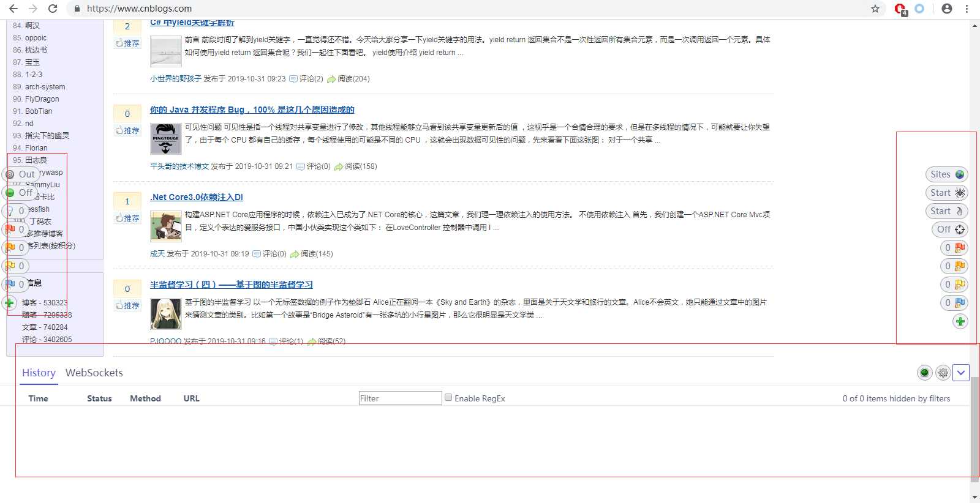Open blogger 'BobTian' in ranking list
The height and width of the screenshot is (503, 980).
point(39,111)
